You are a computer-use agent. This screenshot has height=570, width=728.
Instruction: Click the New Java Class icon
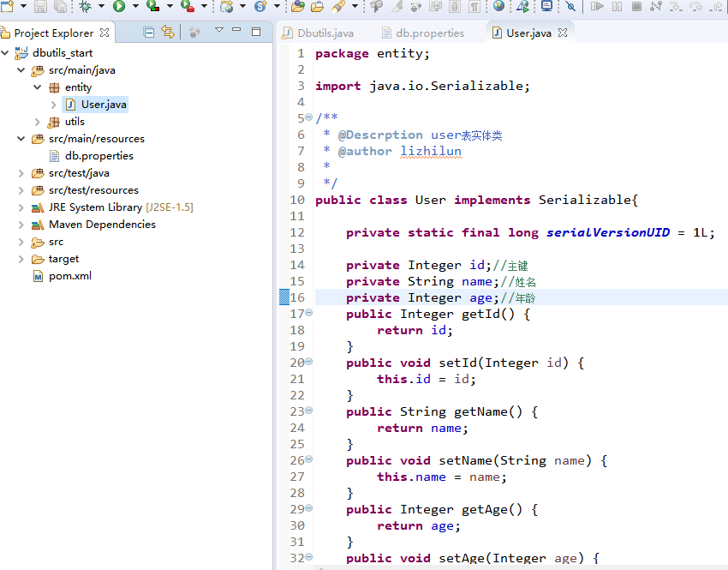(x=260, y=6)
